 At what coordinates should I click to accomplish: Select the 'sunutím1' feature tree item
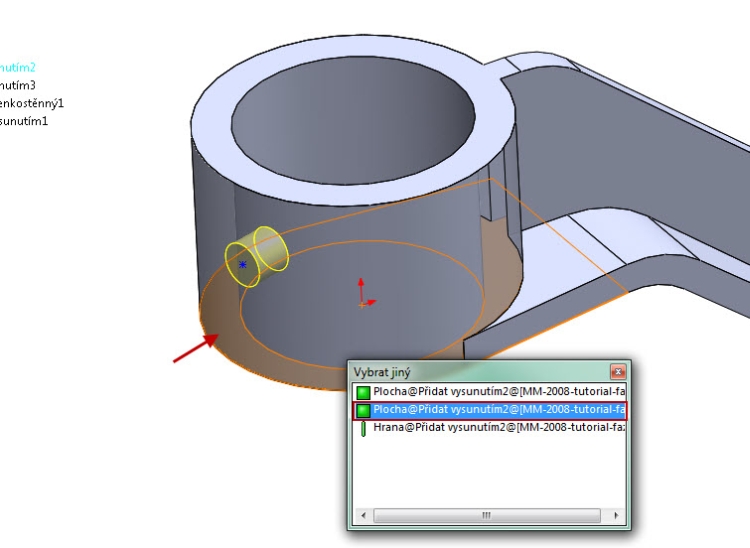tap(24, 121)
